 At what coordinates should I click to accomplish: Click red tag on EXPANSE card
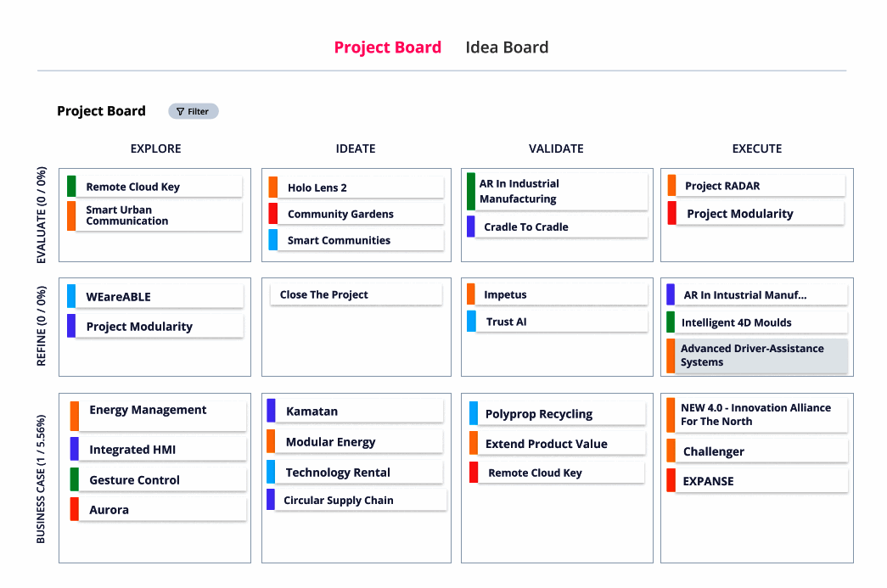671,480
